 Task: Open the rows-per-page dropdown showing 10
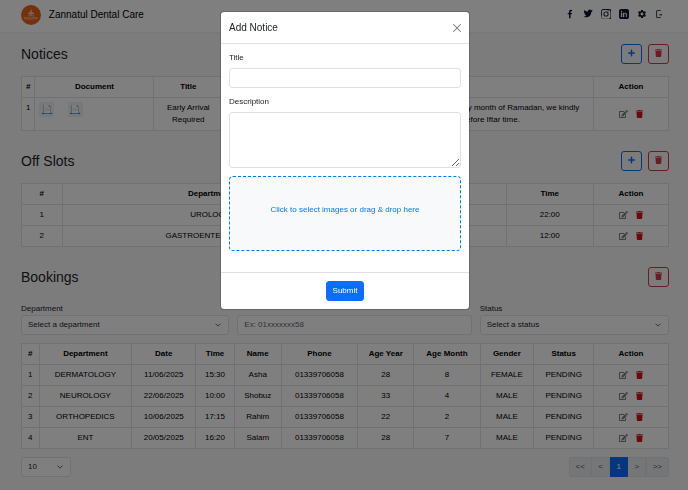(x=46, y=467)
